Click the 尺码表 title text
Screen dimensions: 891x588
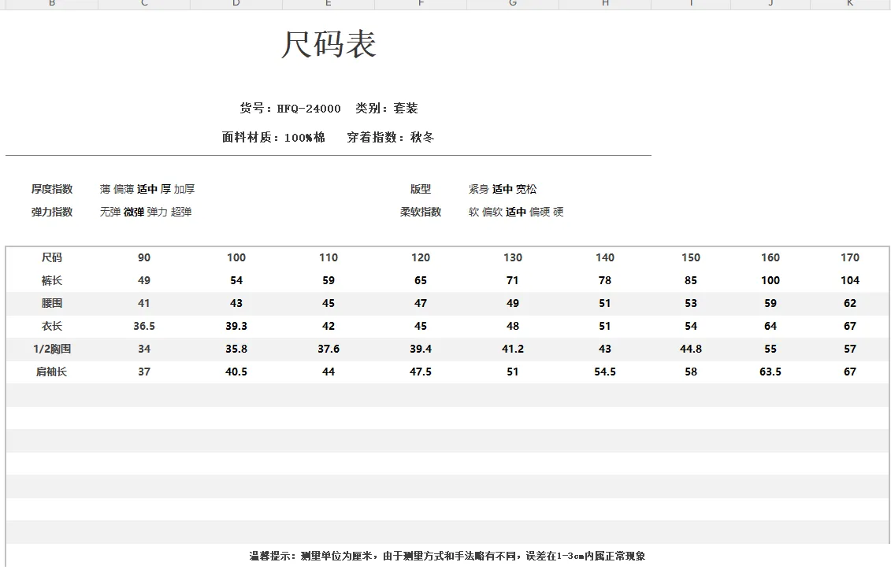coord(329,45)
